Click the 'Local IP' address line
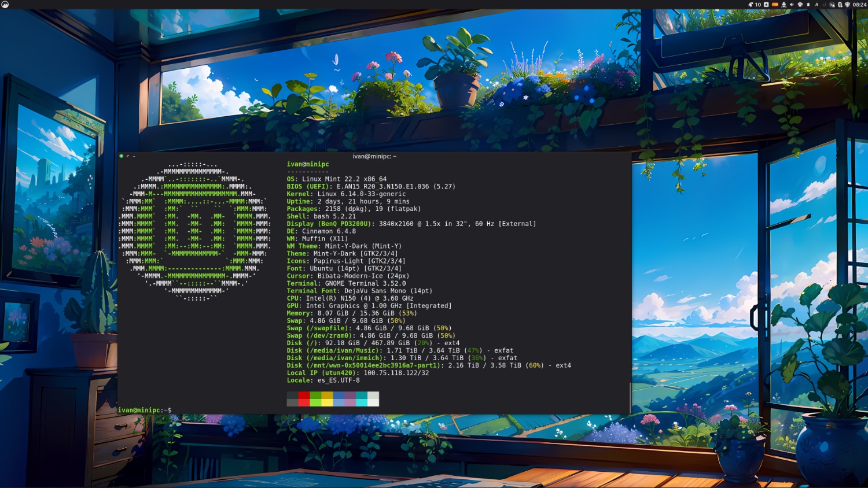Viewport: 868px width, 488px height. click(x=358, y=373)
